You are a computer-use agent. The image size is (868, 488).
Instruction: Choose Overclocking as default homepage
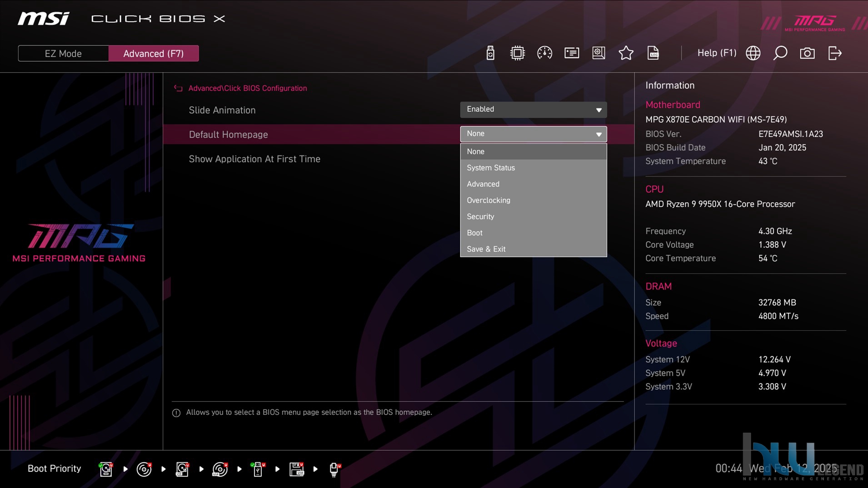click(533, 200)
